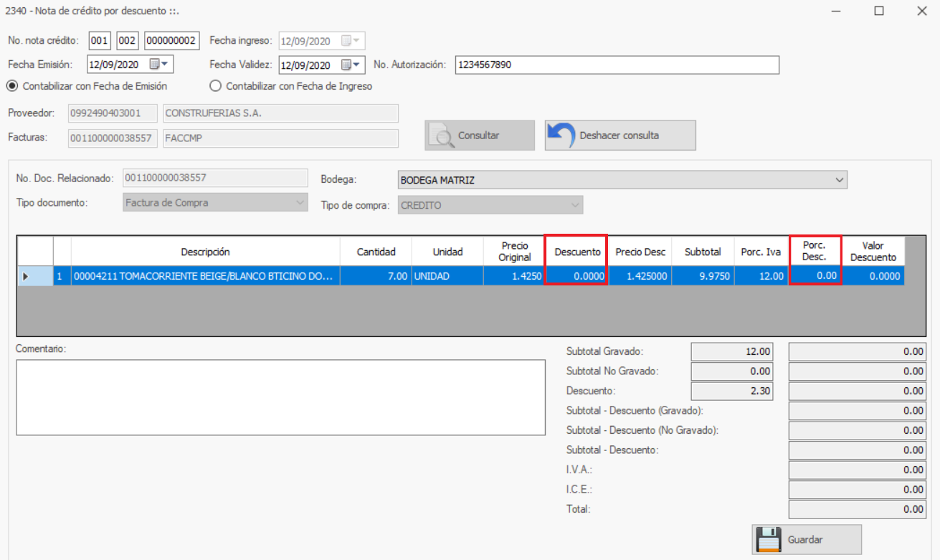
Task: Click the Descripción column header
Action: 205,252
